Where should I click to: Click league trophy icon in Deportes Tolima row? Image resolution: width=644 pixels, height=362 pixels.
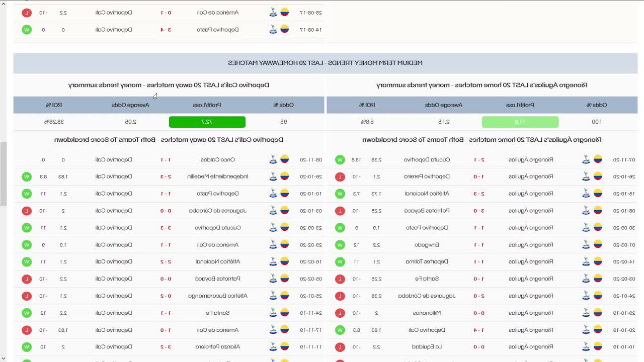click(x=586, y=261)
